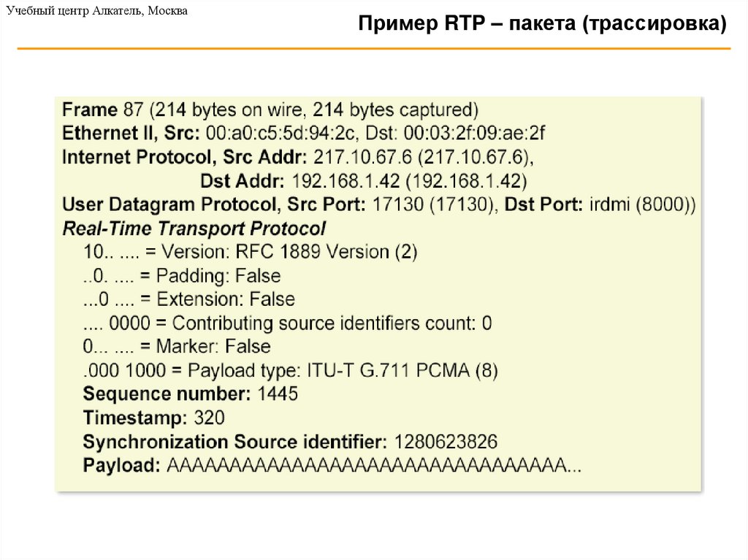Select "Contributing source identifiers count: 0" line
Viewport: 748px width, 560px height.
(x=288, y=323)
